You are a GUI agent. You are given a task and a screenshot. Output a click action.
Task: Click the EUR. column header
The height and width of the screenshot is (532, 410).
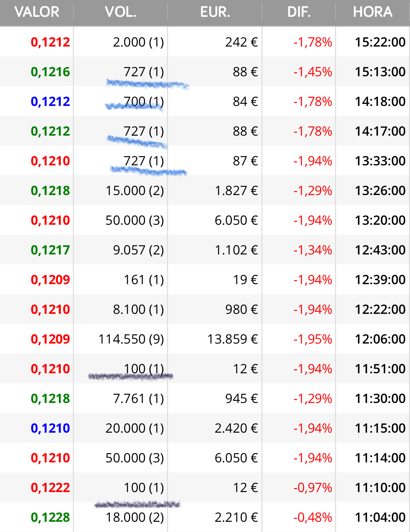(215, 12)
